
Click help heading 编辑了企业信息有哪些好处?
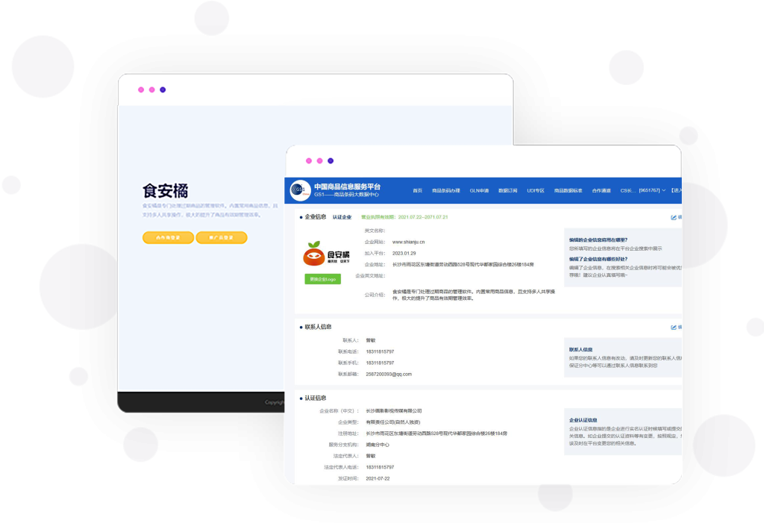598,259
